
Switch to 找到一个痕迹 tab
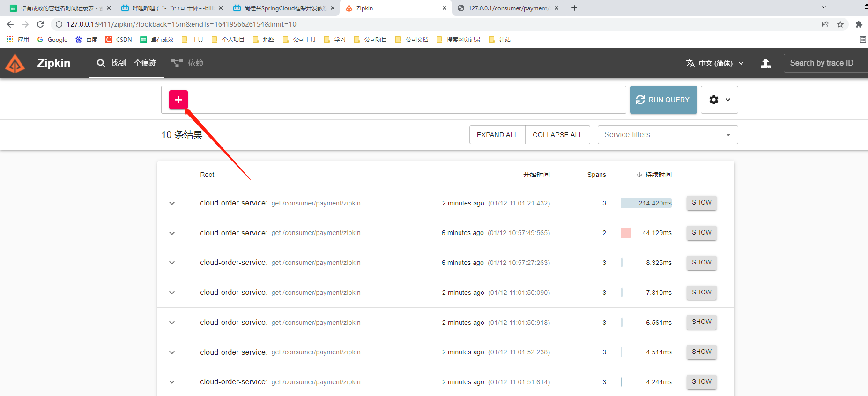tap(126, 63)
